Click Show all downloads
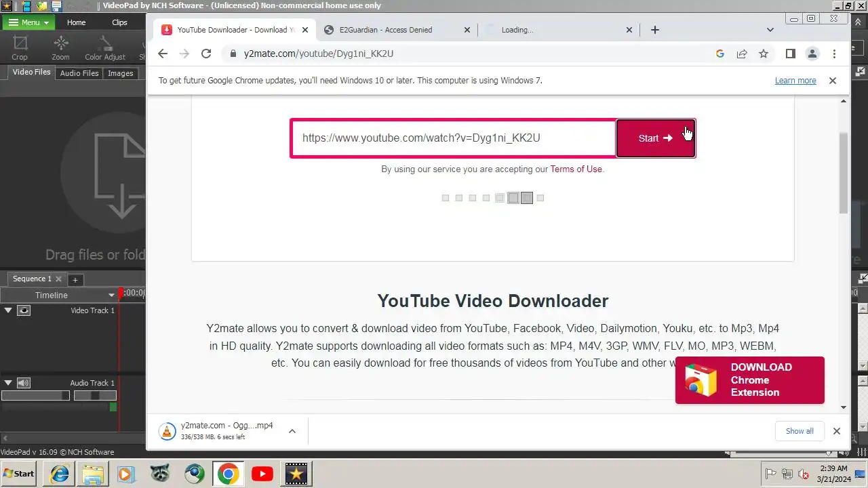The height and width of the screenshot is (488, 868). 800,431
